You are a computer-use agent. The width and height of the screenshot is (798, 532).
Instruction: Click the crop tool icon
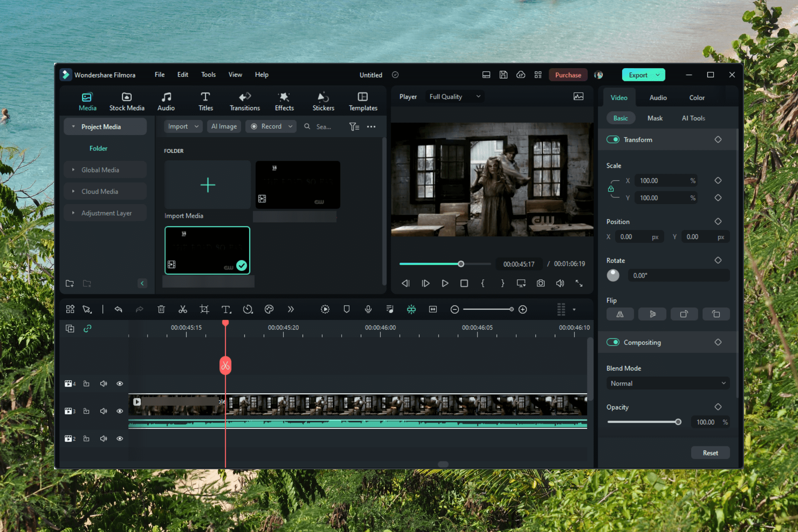click(204, 309)
